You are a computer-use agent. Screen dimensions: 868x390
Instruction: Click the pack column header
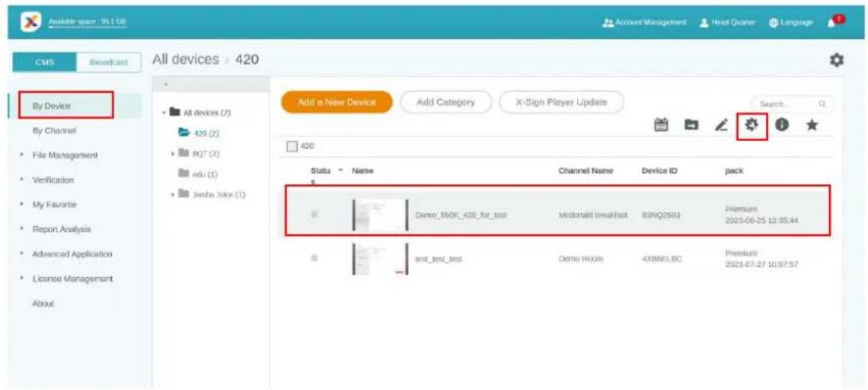734,171
